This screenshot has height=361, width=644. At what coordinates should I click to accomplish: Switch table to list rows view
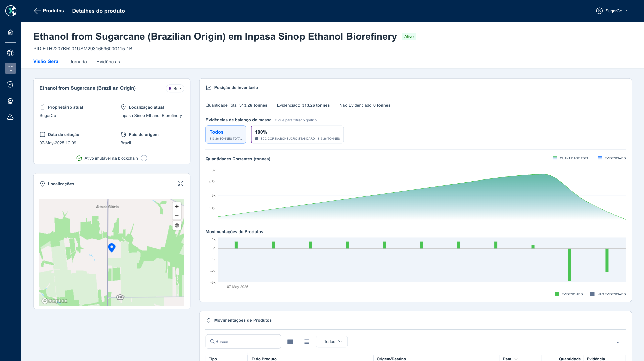[x=307, y=342]
